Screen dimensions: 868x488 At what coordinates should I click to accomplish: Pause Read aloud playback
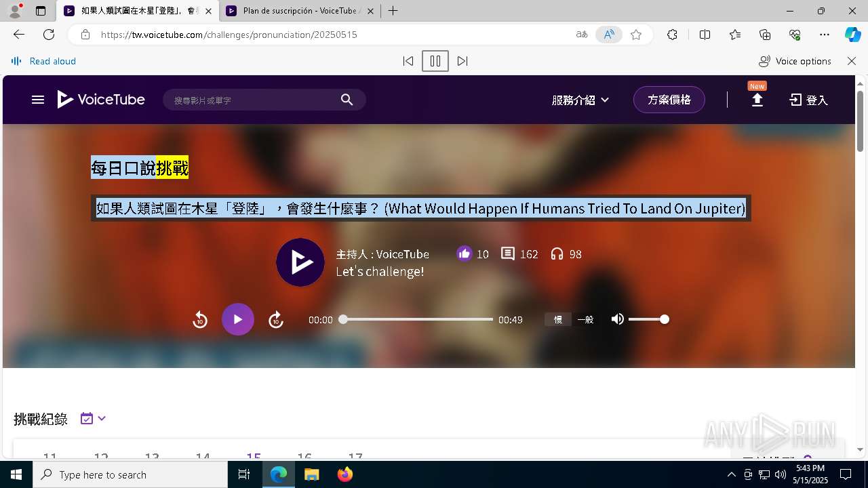coord(435,61)
